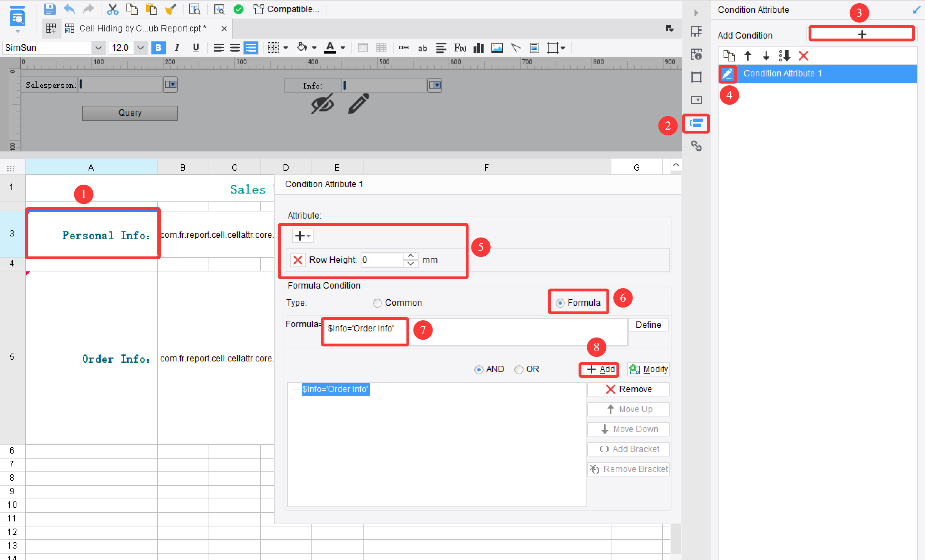
Task: Select the Format Painter brush tool
Action: click(171, 9)
